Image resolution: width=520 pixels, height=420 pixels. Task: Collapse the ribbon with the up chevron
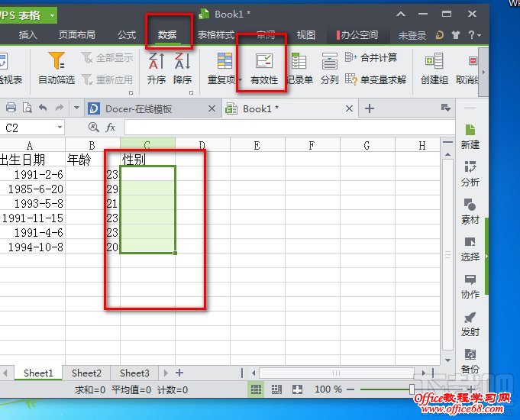[401, 14]
